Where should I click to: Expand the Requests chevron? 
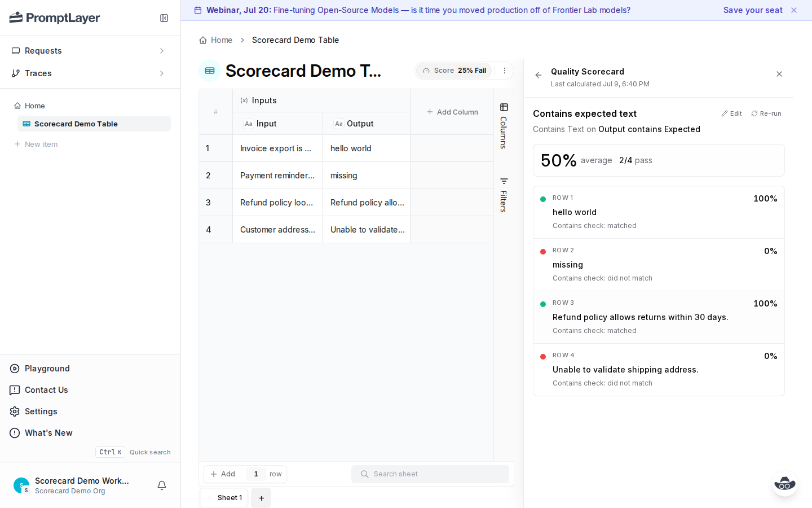coord(162,51)
